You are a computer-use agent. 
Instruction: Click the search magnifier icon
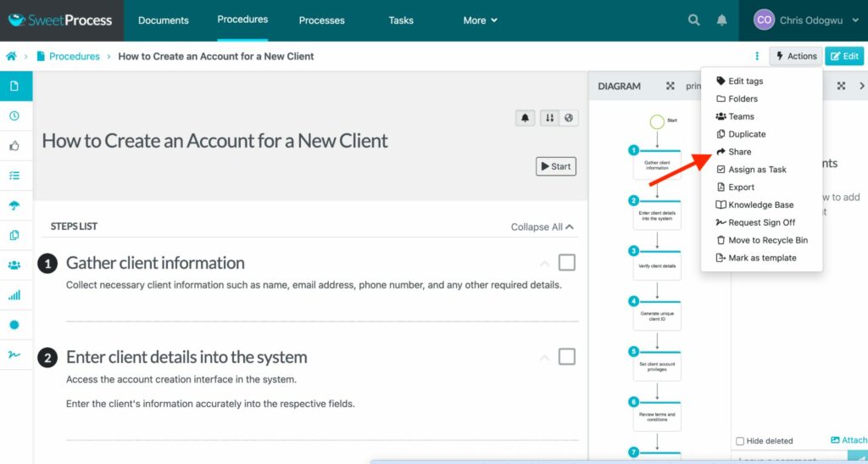pos(693,20)
